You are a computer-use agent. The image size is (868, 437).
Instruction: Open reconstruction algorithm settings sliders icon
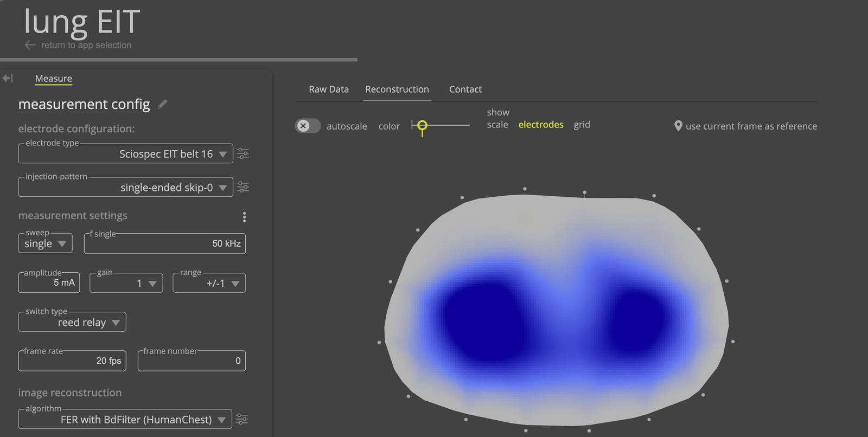coord(242,419)
